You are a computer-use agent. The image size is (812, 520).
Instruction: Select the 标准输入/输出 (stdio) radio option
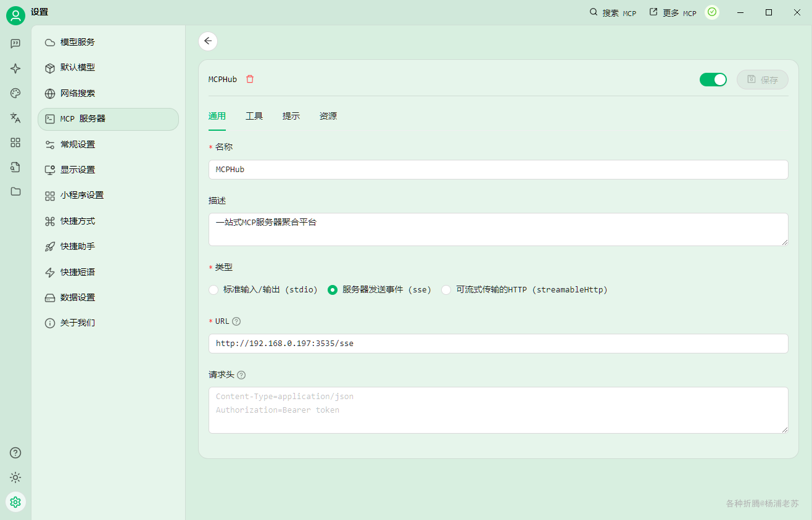coord(263,290)
